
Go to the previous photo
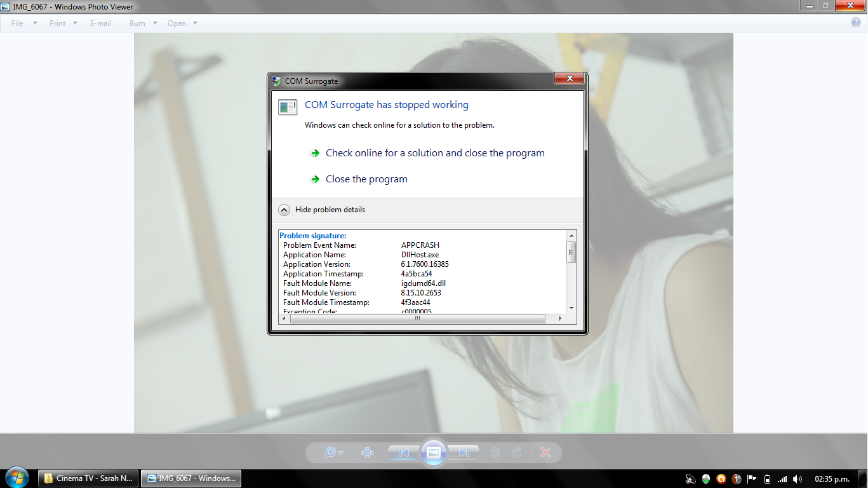404,452
